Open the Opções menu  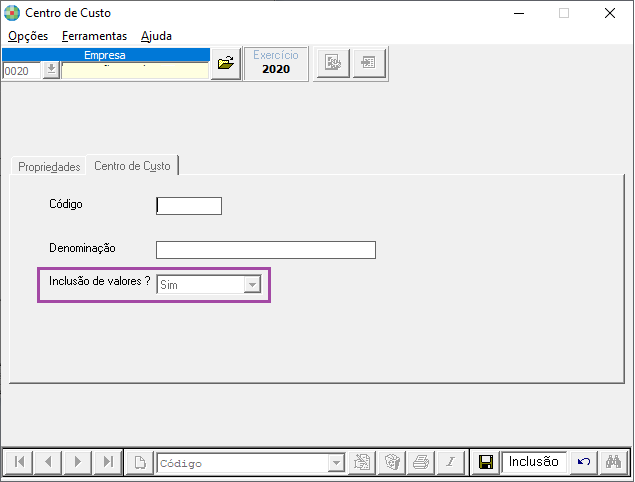(28, 36)
